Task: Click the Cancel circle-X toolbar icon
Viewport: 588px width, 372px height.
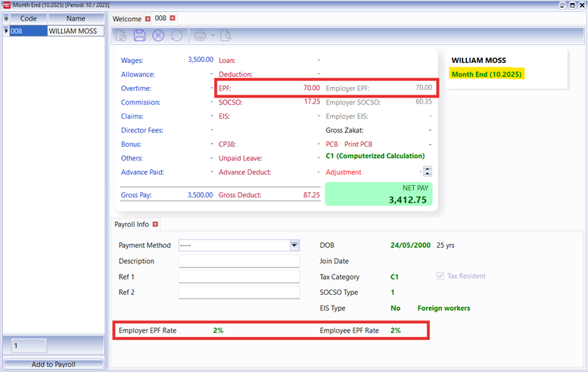Action: (x=158, y=36)
